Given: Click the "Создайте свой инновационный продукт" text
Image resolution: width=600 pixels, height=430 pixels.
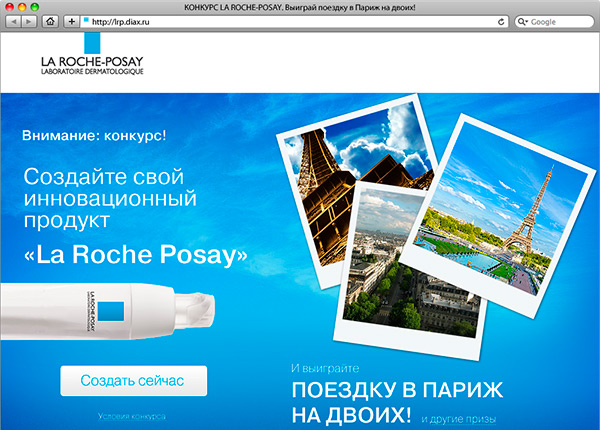Looking at the screenshot, I should pyautogui.click(x=110, y=199).
